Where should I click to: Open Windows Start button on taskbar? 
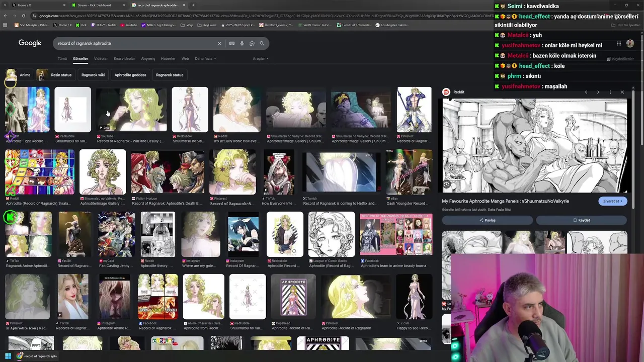tap(8, 356)
